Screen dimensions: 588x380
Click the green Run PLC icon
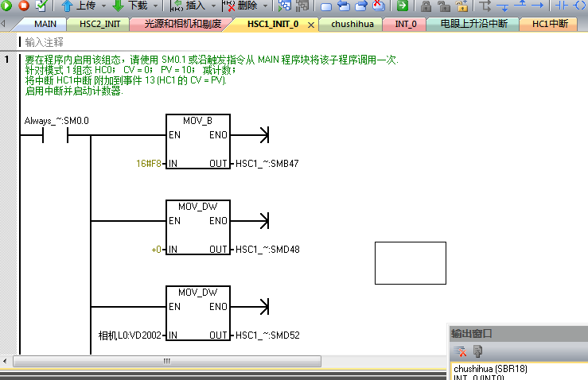[x=7, y=6]
